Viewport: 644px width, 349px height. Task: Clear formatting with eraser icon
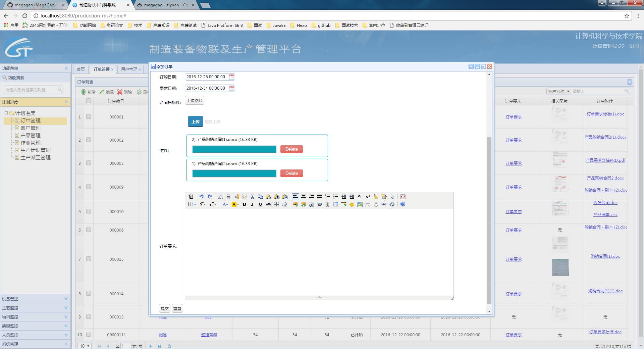point(285,204)
